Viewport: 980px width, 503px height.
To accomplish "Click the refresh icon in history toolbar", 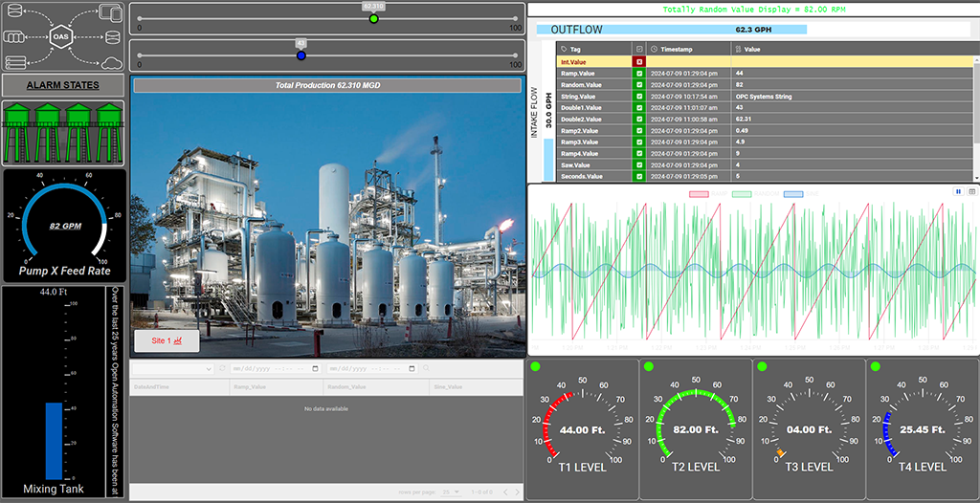I will [222, 368].
